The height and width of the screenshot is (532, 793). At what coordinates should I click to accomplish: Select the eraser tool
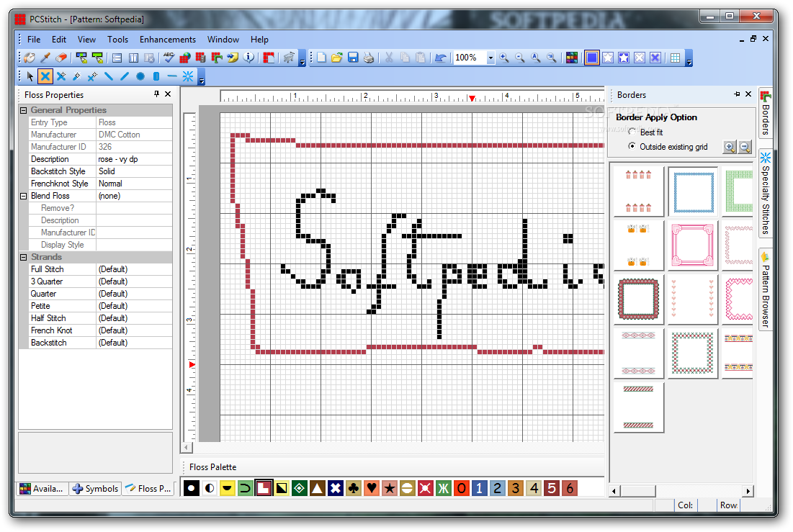tap(61, 58)
